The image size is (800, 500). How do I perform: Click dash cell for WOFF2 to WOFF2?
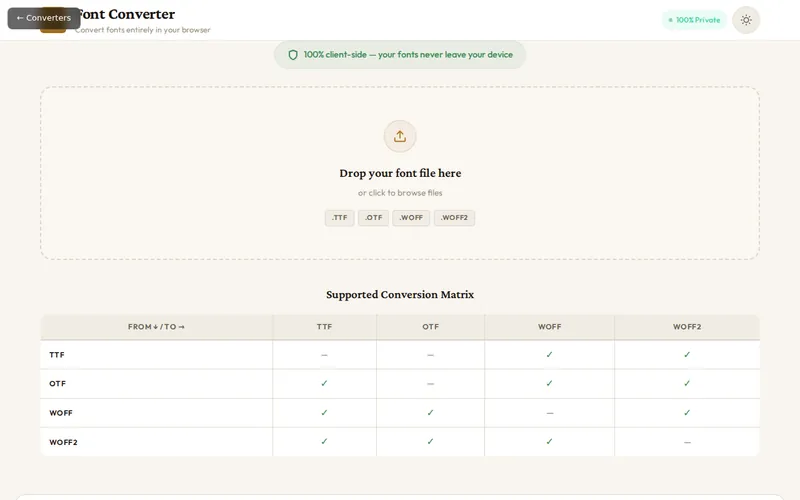(x=687, y=442)
